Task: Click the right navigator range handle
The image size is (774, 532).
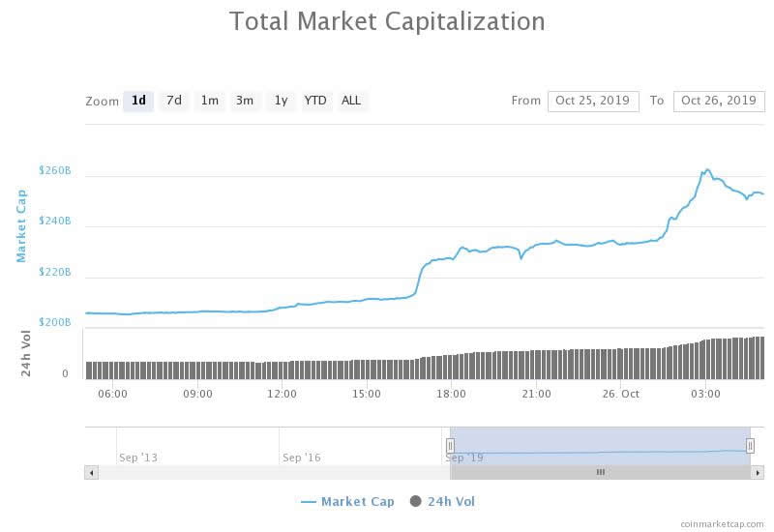Action: click(x=751, y=445)
